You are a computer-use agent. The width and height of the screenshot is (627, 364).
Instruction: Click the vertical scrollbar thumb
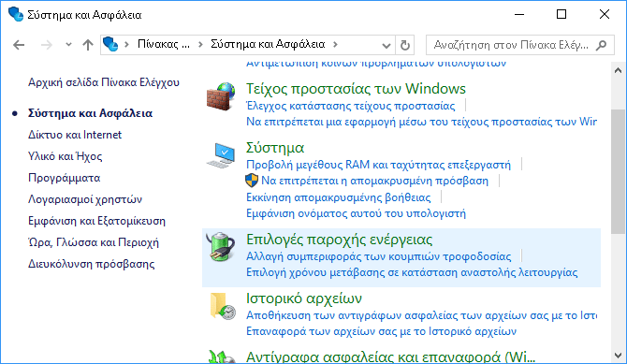point(618,171)
